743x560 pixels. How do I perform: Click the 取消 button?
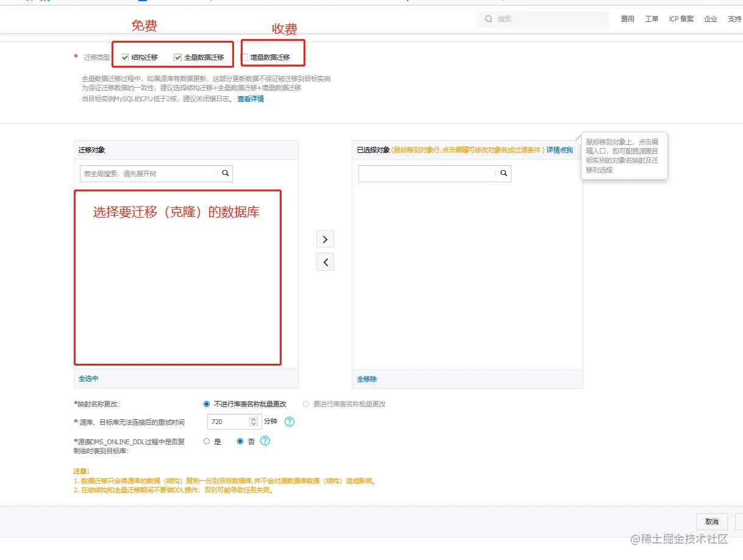(712, 522)
